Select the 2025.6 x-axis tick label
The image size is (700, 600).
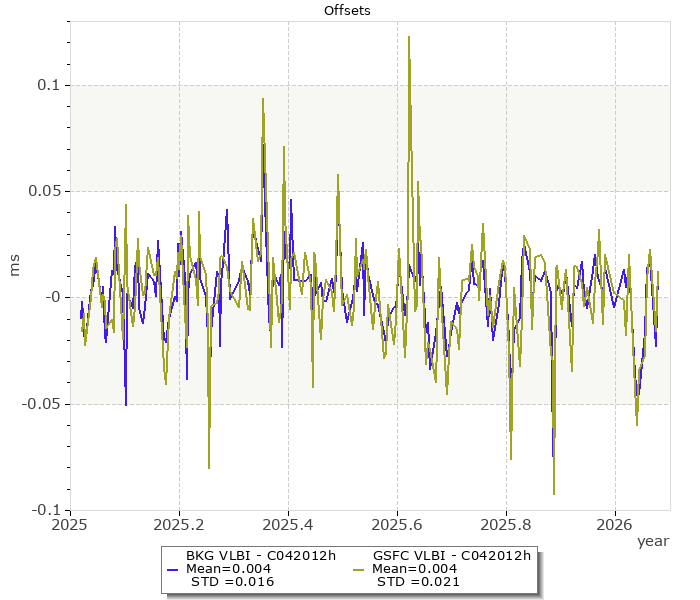coord(397,524)
